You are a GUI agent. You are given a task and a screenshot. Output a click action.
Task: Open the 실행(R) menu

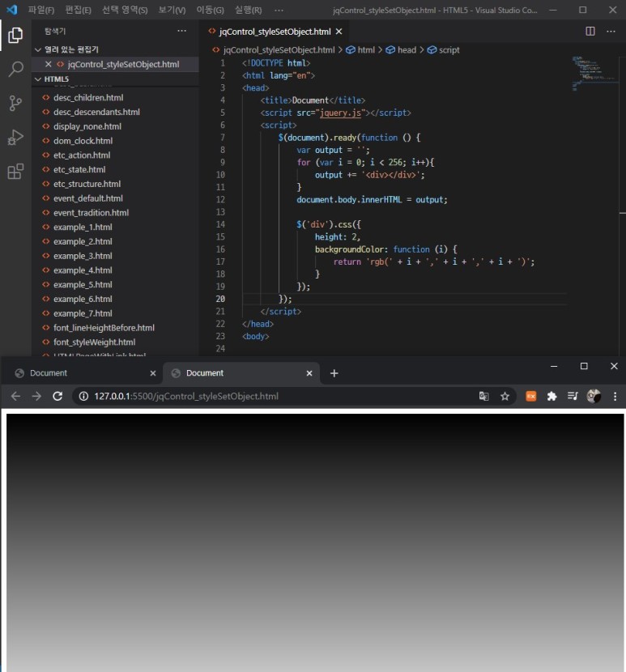coord(249,10)
